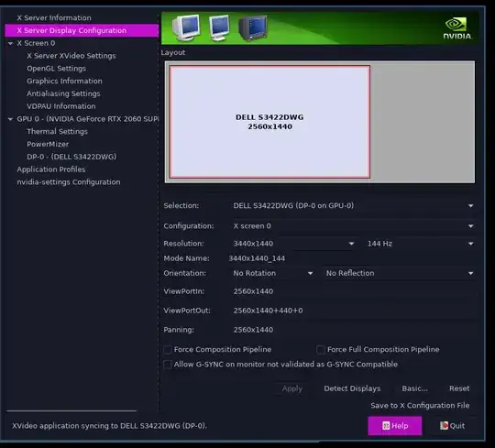
Task: Select the GPU 0 NVIDIA GeForce RTX 2060 label
Action: click(x=88, y=119)
